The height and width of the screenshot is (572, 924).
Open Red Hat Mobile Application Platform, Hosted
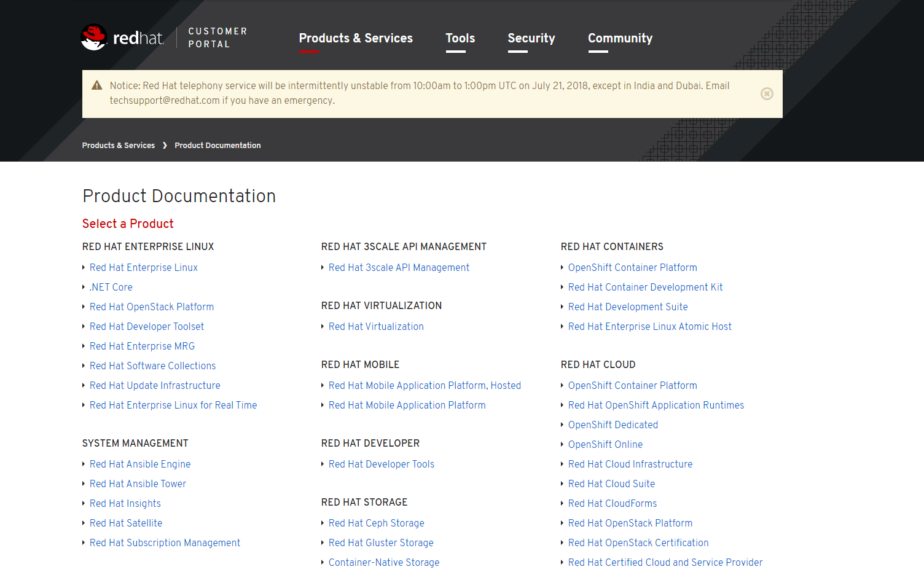(425, 386)
